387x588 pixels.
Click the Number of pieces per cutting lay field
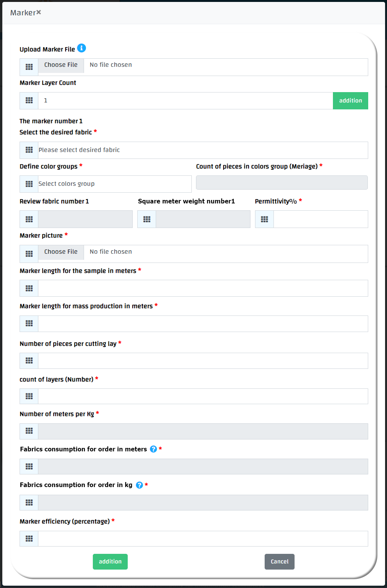pyautogui.click(x=203, y=361)
